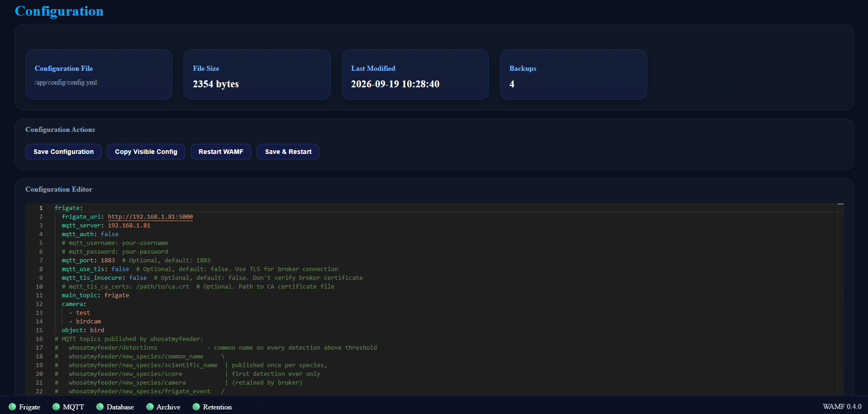Open the frigate_url link http://192.168.1.81:5000
The width and height of the screenshot is (868, 414).
click(150, 217)
